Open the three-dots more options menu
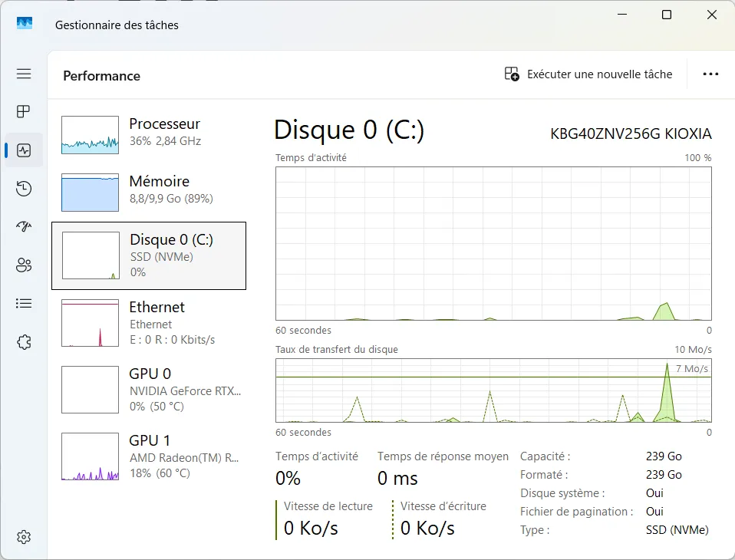Viewport: 735px width, 560px height. click(710, 74)
